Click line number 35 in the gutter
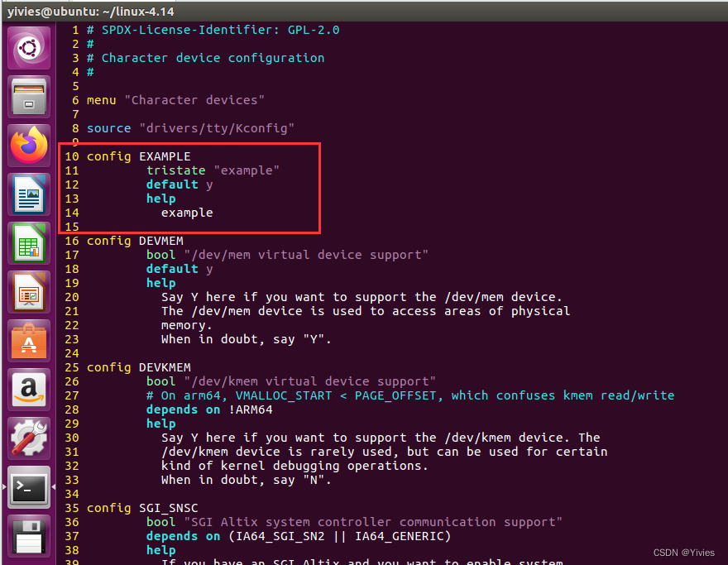Screen dimensions: 728x565 click(x=72, y=509)
